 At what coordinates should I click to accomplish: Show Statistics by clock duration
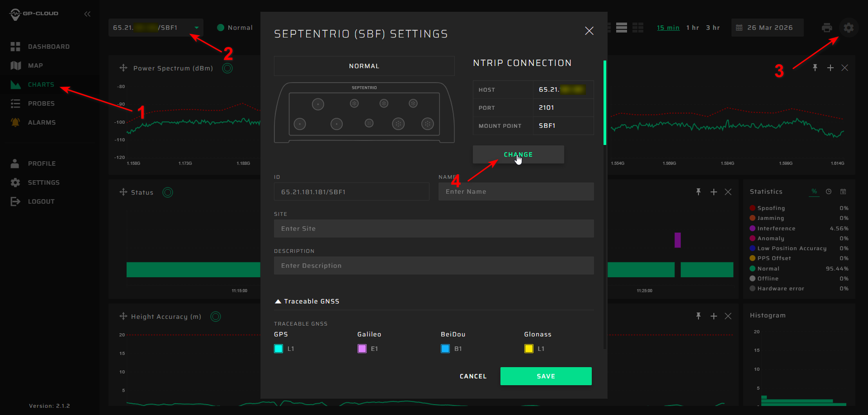[x=829, y=191]
